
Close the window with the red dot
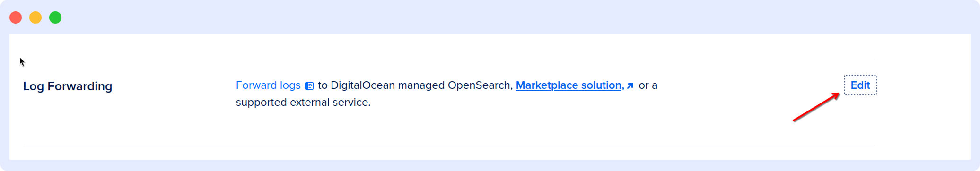[16, 17]
